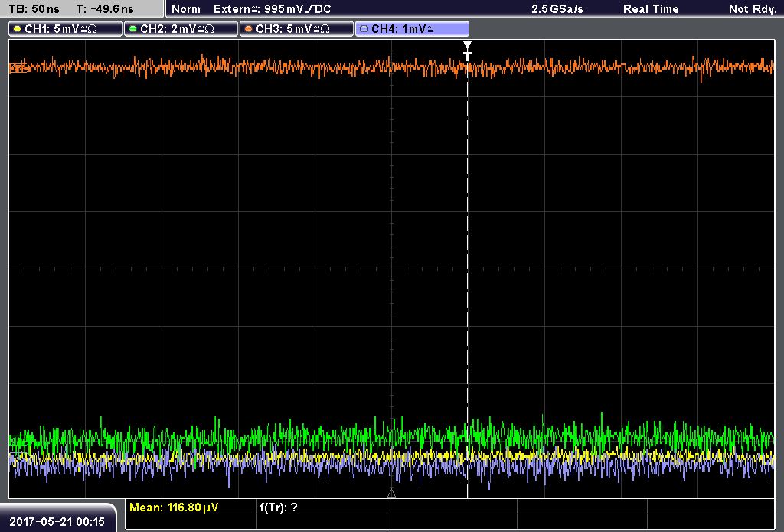Click the Mean: 116.80 µV measurement
Image resolution: width=784 pixels, height=532 pixels.
[x=174, y=508]
